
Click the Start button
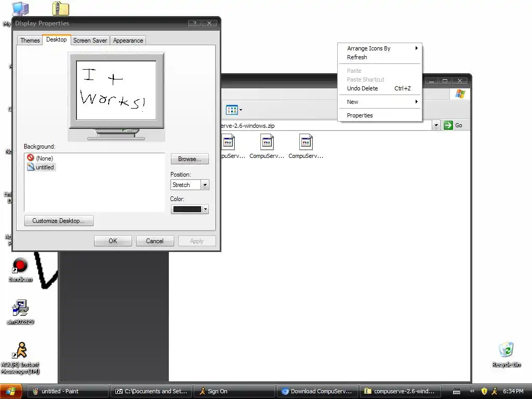tap(11, 391)
